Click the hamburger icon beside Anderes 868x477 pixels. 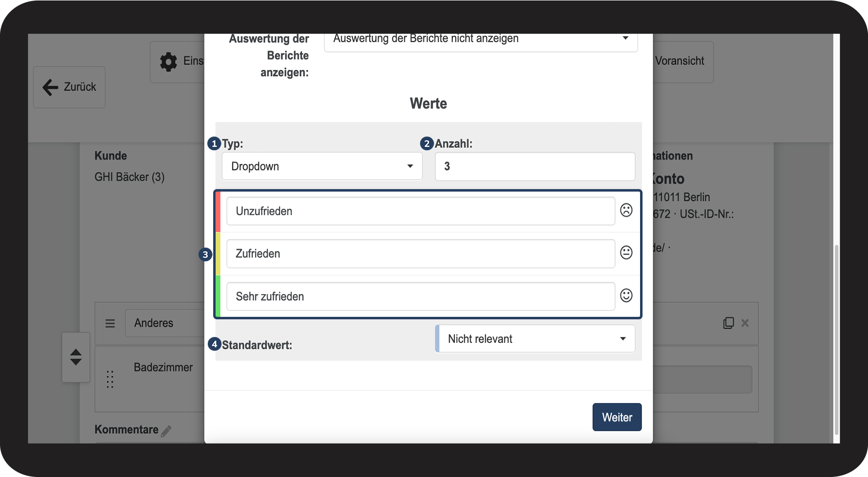110,323
